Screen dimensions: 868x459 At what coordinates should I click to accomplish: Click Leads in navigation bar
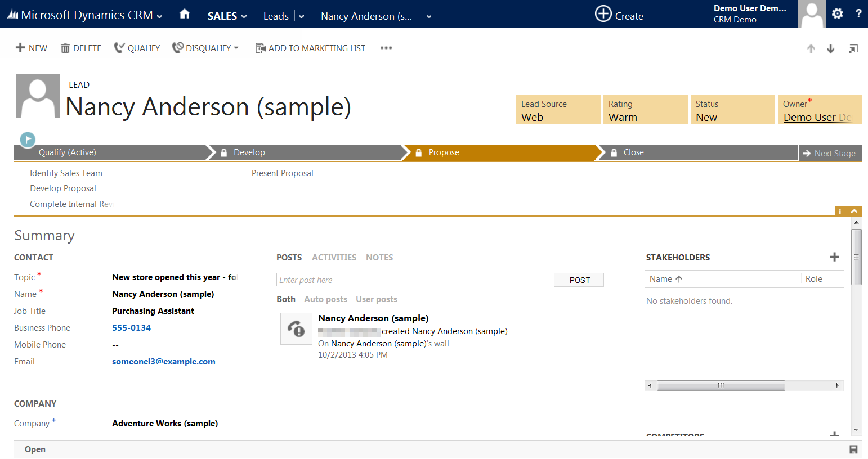276,16
